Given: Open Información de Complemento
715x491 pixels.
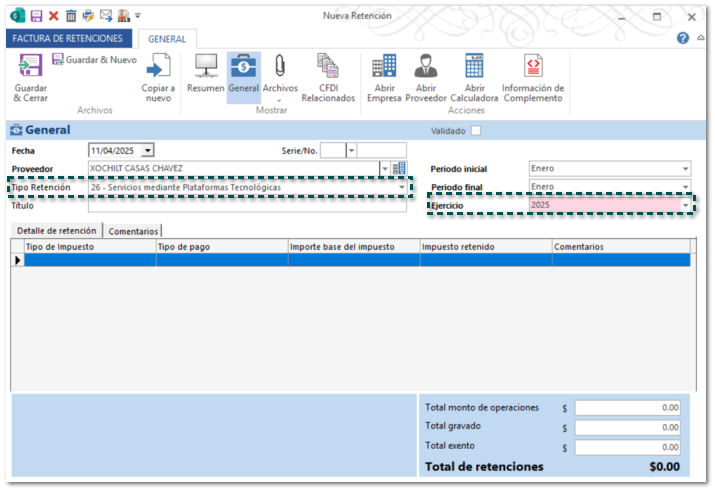Looking at the screenshot, I should coord(533,67).
